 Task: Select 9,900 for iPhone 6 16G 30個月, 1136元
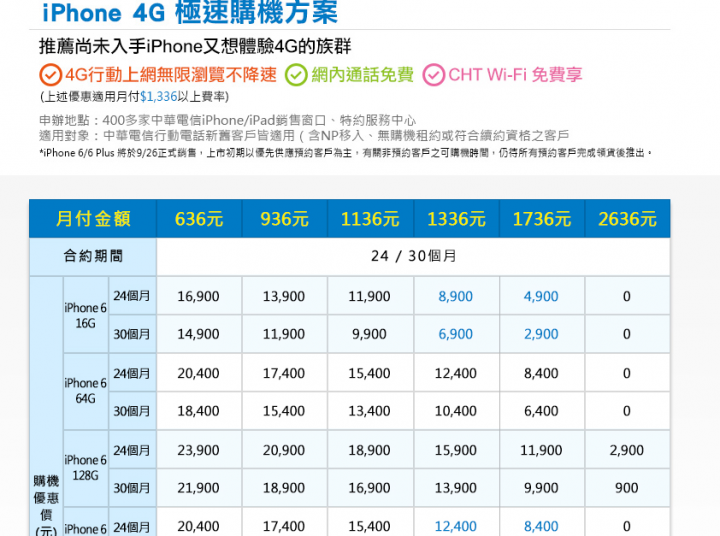(369, 334)
